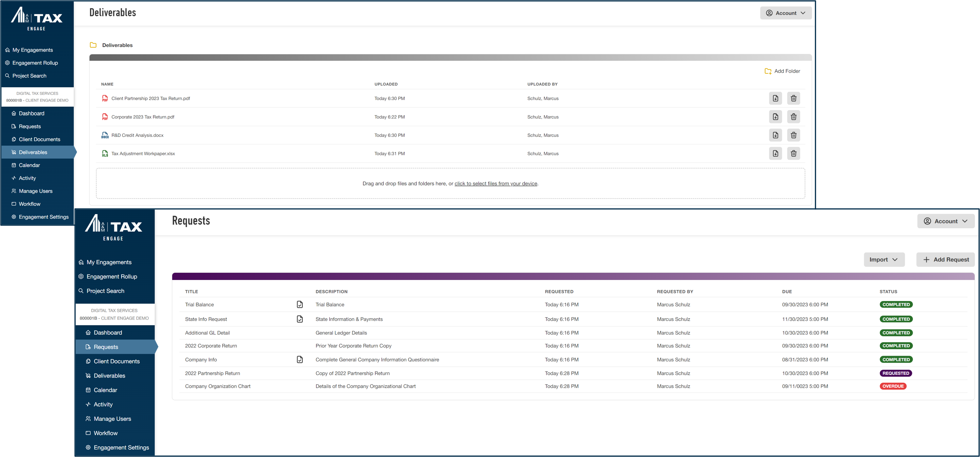Click COMPLETED badge for Trial Balance row
980x457 pixels.
(896, 304)
